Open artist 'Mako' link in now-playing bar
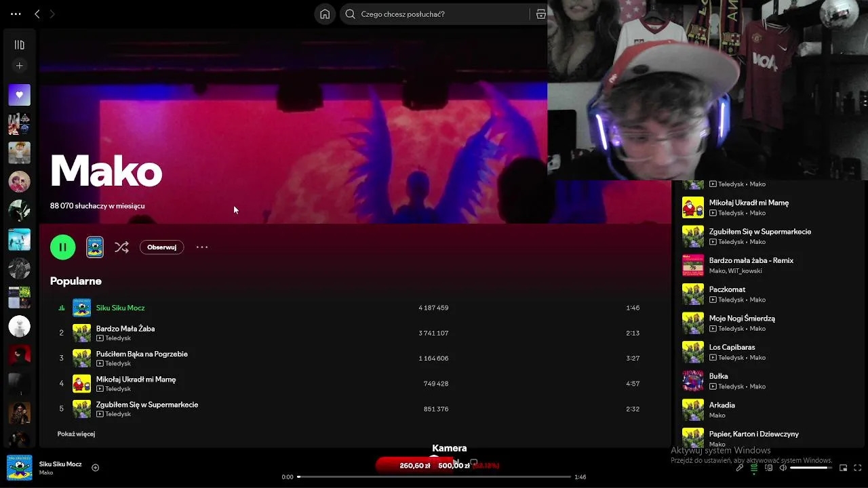Screen dimensions: 868x488 pos(46,472)
